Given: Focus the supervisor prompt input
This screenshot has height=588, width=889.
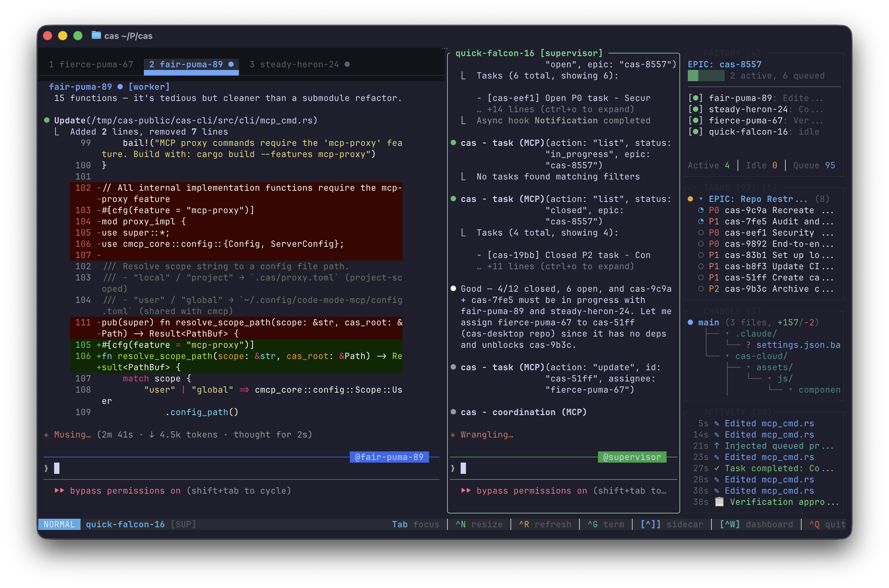Looking at the screenshot, I should [x=564, y=468].
